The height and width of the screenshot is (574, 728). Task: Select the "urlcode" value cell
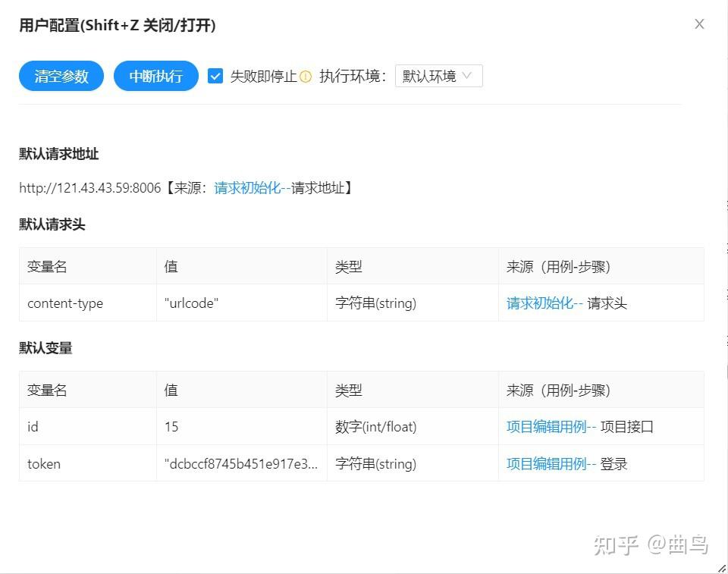coord(242,303)
